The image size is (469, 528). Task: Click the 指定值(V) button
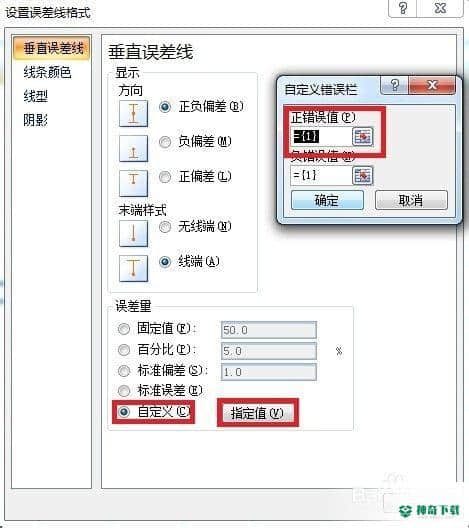coord(257,413)
